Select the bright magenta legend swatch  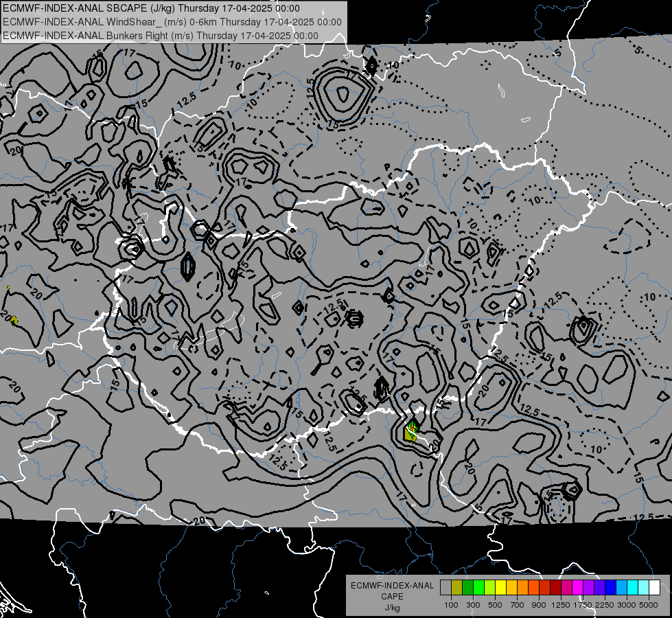tap(578, 588)
